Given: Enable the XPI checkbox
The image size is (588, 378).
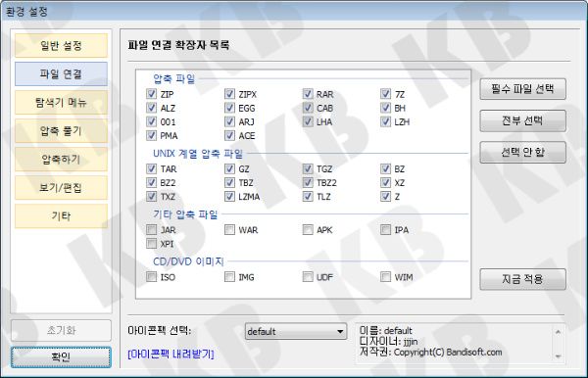Looking at the screenshot, I should coord(151,243).
